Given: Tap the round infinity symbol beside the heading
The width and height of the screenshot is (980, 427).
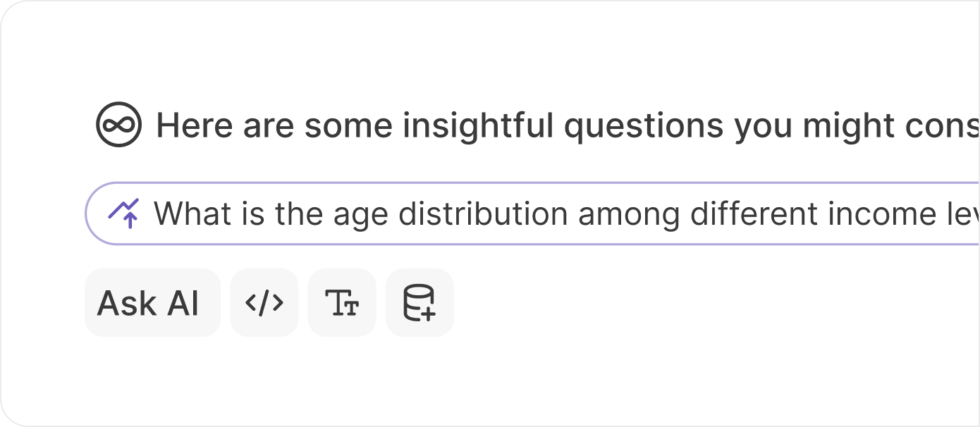Looking at the screenshot, I should tap(118, 125).
